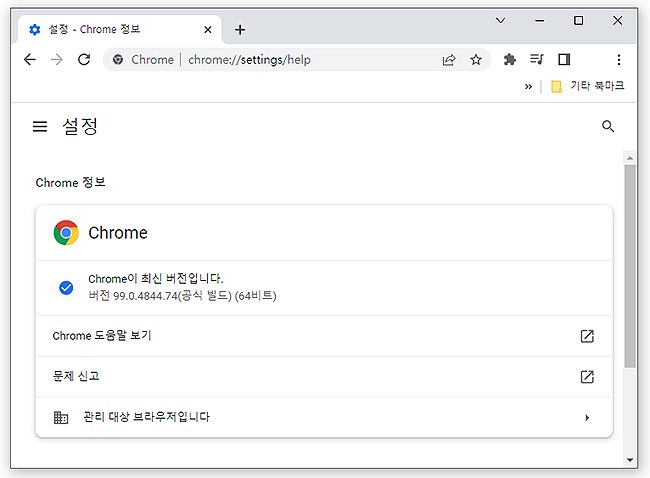The width and height of the screenshot is (650, 478).
Task: Open Chrome's three-dot menu
Action: (x=618, y=60)
